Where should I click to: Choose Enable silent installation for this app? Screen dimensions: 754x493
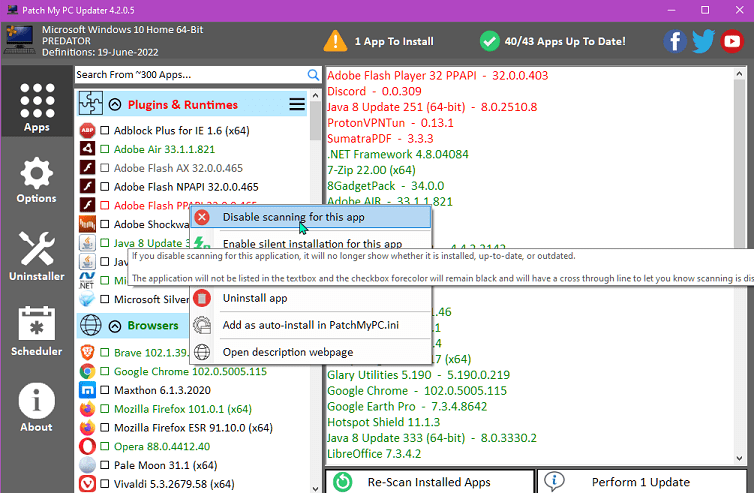coord(311,242)
